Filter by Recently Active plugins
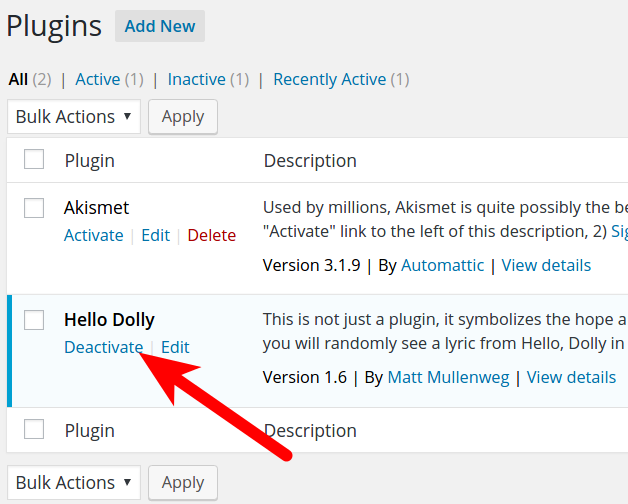The image size is (628, 504). 329,79
